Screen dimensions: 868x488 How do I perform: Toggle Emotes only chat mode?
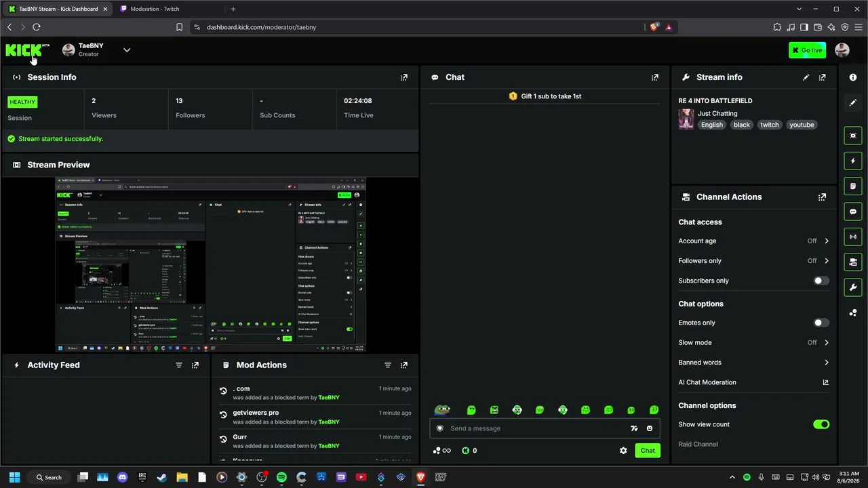tap(821, 323)
